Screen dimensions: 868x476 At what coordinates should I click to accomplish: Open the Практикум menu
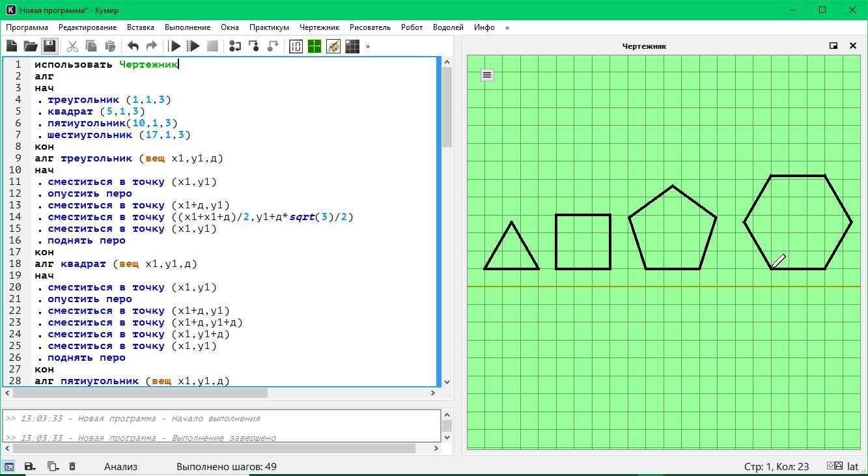(x=269, y=27)
